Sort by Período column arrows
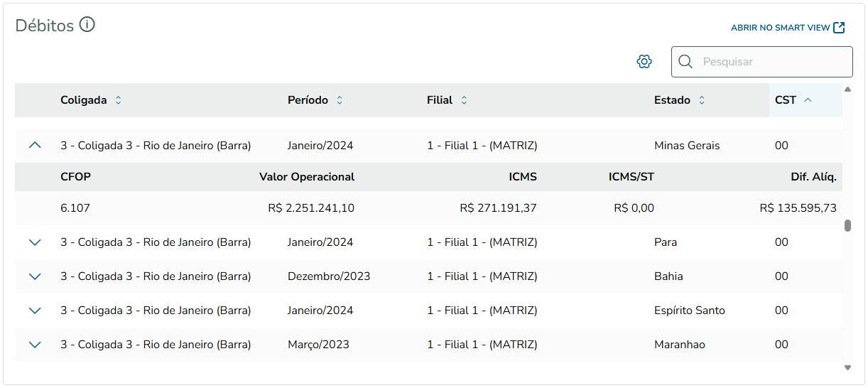Image resolution: width=868 pixels, height=388 pixels. click(x=340, y=100)
